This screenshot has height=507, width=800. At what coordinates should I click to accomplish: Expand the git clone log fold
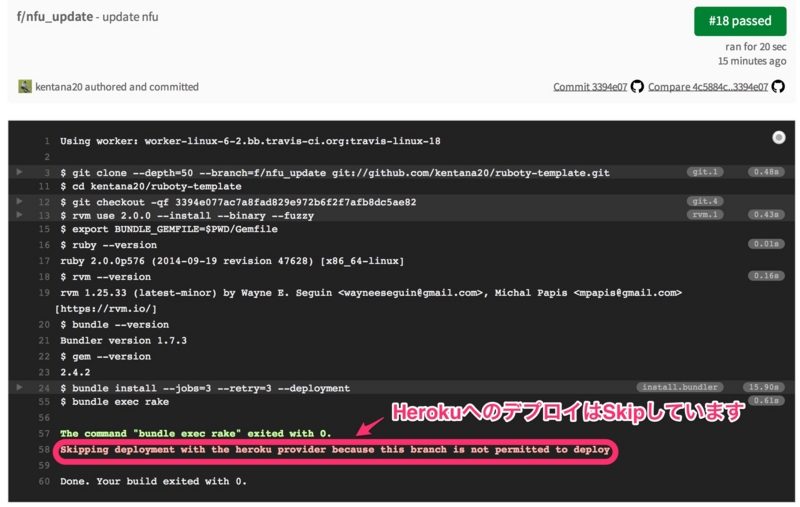pos(19,172)
